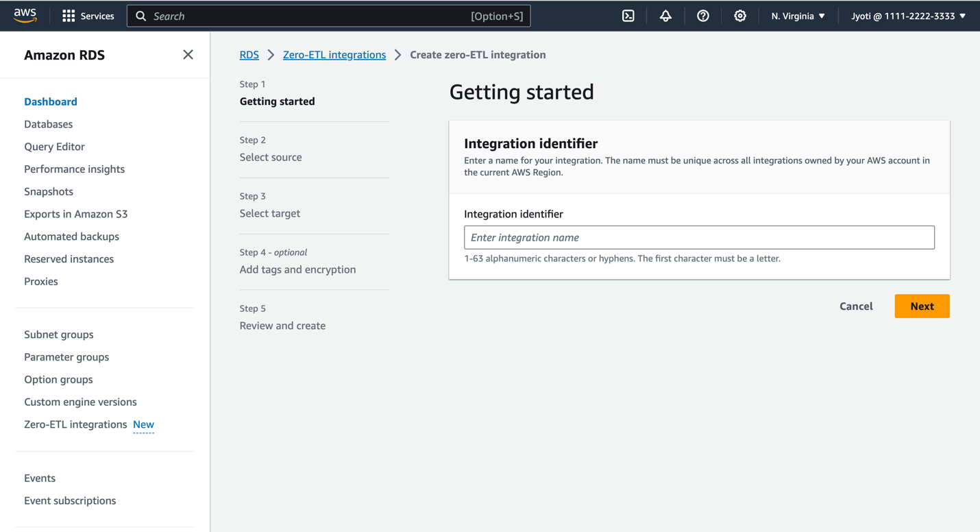Open Exports in Amazon S3

(76, 214)
